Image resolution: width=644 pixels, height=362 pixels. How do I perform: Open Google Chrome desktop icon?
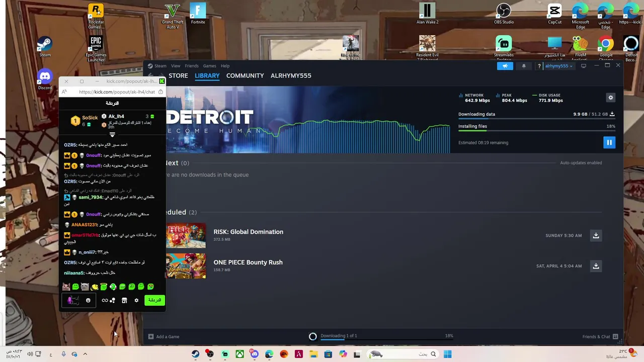click(x=606, y=49)
